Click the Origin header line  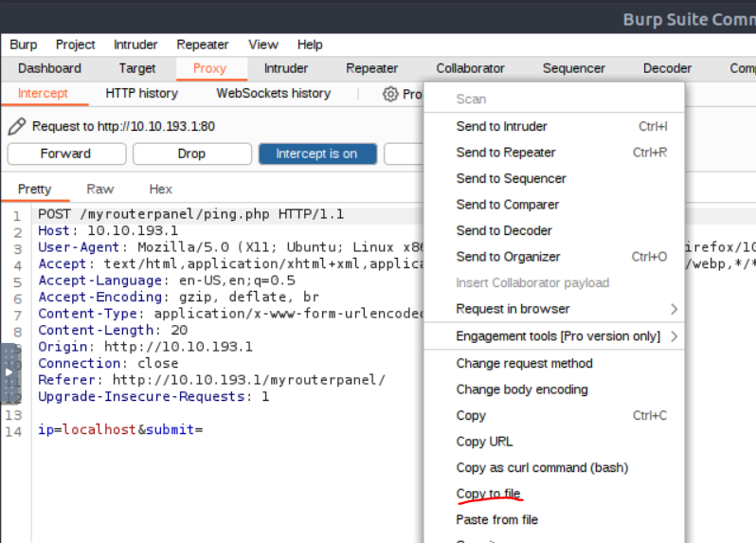[x=145, y=347]
